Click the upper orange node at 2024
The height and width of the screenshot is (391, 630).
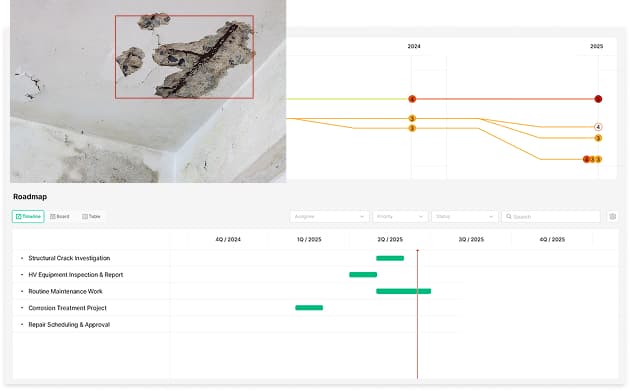point(412,118)
